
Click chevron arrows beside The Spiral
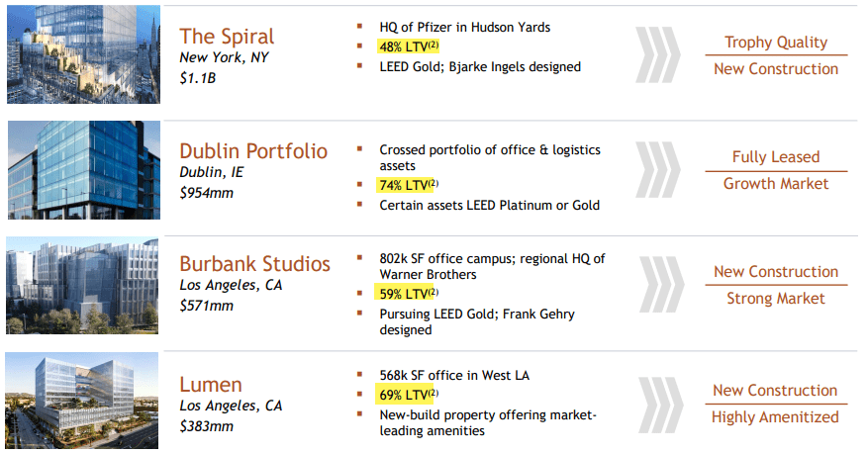(657, 54)
